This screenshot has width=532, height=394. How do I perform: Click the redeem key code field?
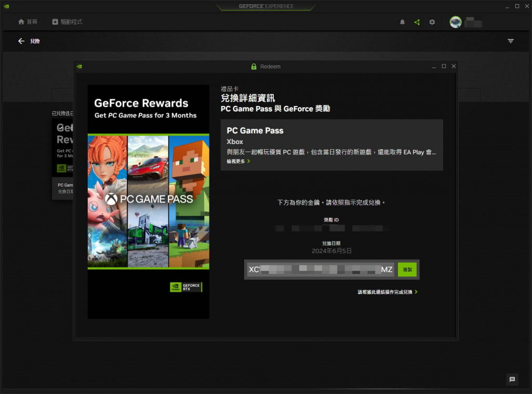click(x=321, y=269)
